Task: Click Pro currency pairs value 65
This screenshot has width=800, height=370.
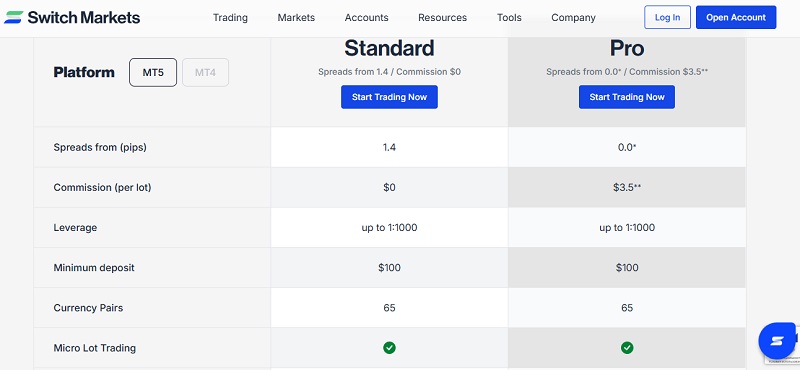Action: pyautogui.click(x=627, y=308)
